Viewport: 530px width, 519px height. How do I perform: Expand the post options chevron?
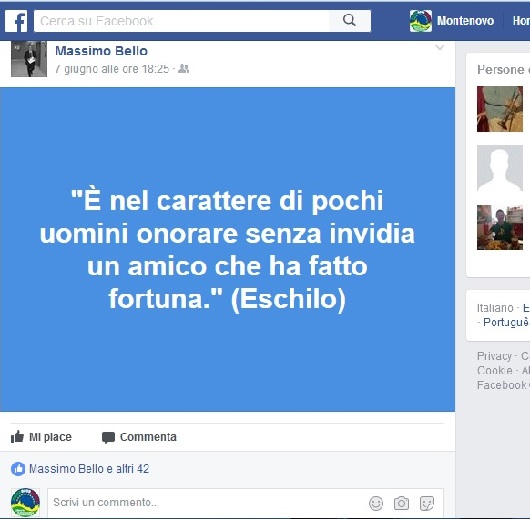pos(439,47)
